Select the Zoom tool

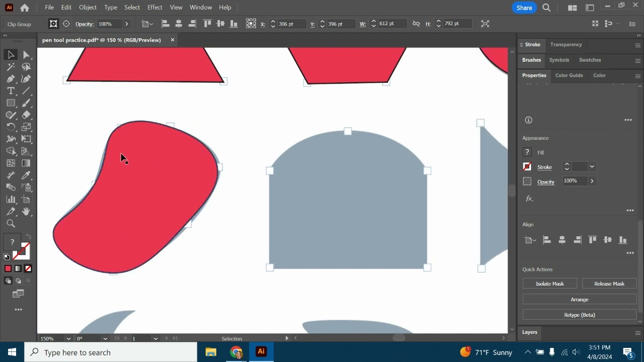point(11,224)
